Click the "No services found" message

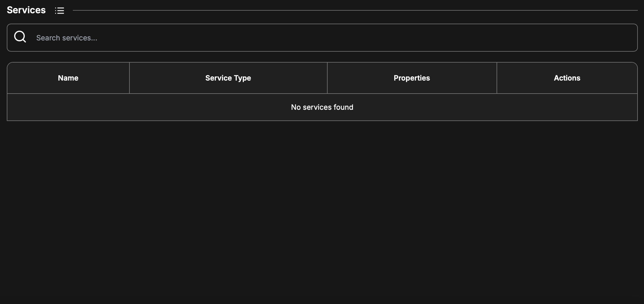point(322,107)
